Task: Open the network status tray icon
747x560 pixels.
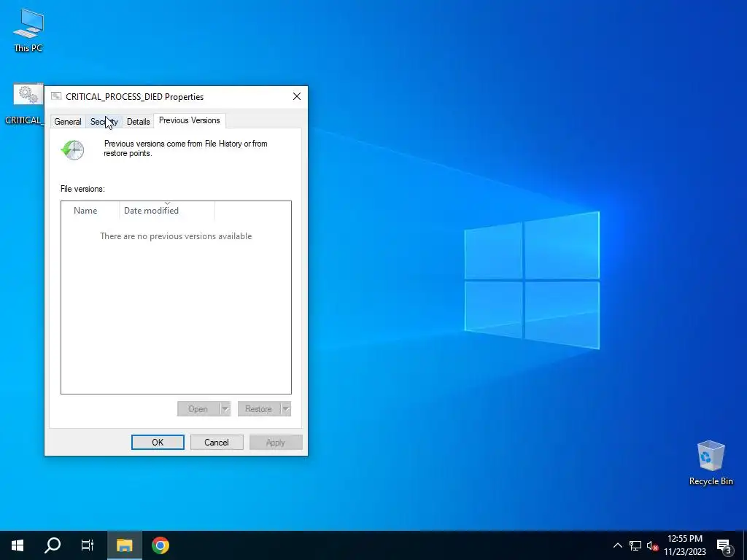Action: [x=635, y=545]
